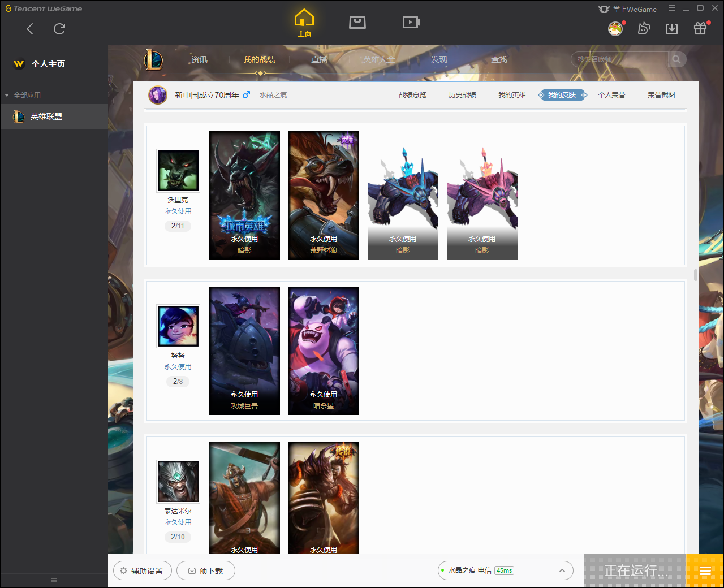Open the 荒野豺狼 skin card
Image resolution: width=724 pixels, height=588 pixels.
click(x=324, y=195)
